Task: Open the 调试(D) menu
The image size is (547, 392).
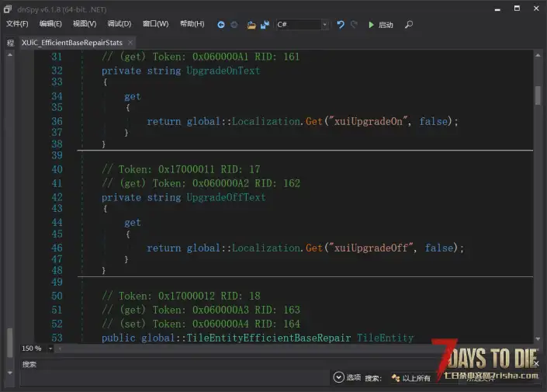Action: (119, 24)
